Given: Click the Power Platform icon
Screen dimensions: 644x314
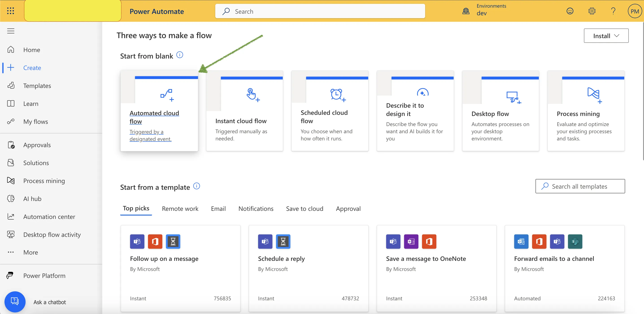Looking at the screenshot, I should click(10, 275).
